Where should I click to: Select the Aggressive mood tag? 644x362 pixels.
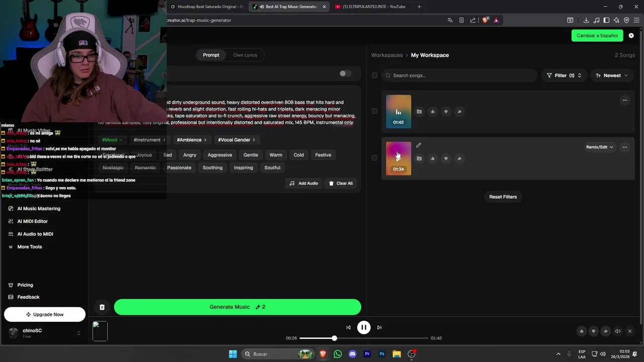(220, 155)
